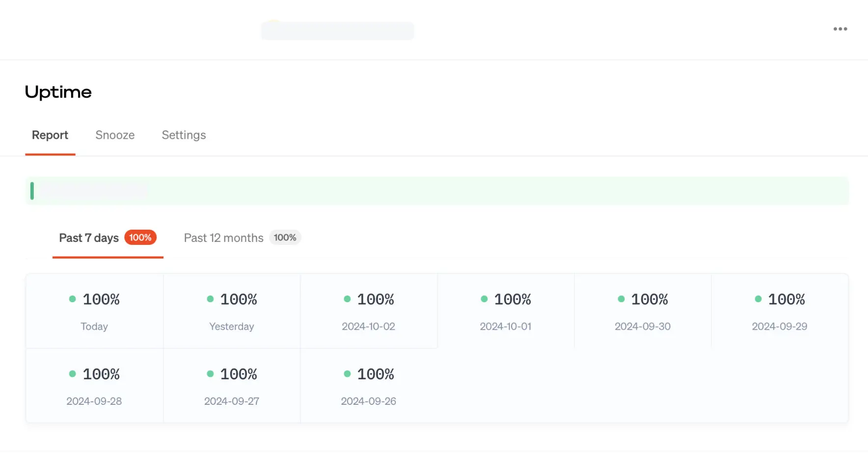Click the orange 100% badge
The height and width of the screenshot is (473, 868).
tap(140, 237)
